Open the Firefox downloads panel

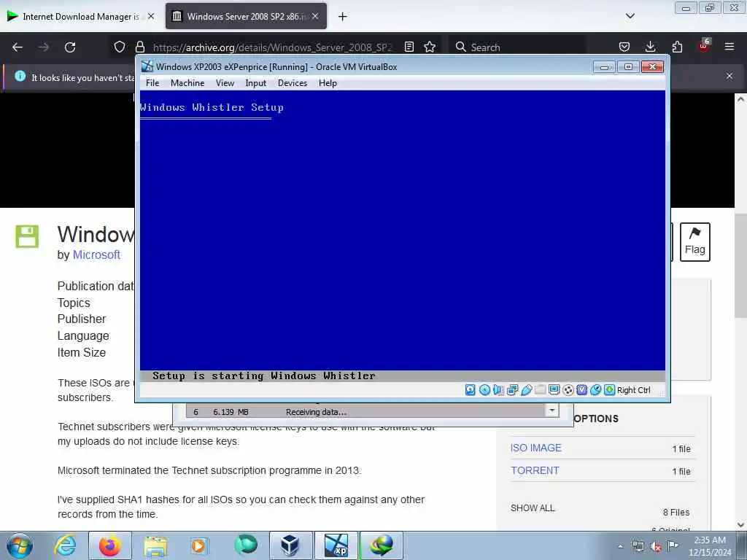coord(650,47)
